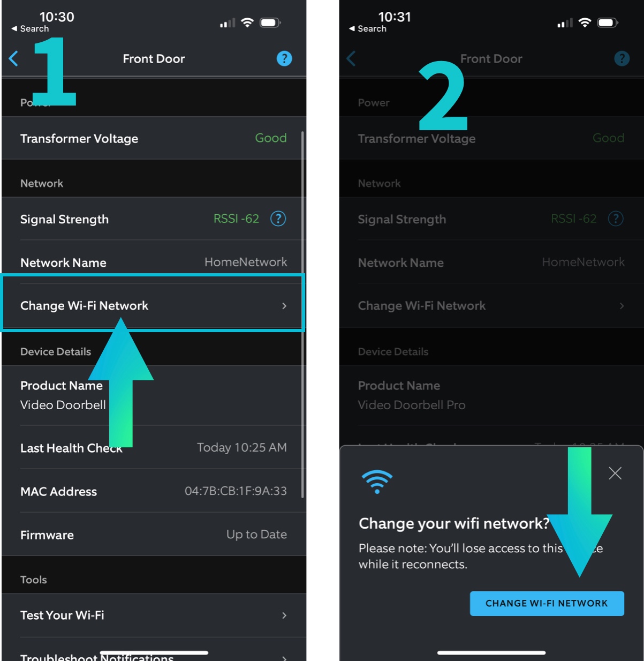Click the vertical scrollbar on left screen
Image resolution: width=644 pixels, height=661 pixels.
[x=302, y=315]
